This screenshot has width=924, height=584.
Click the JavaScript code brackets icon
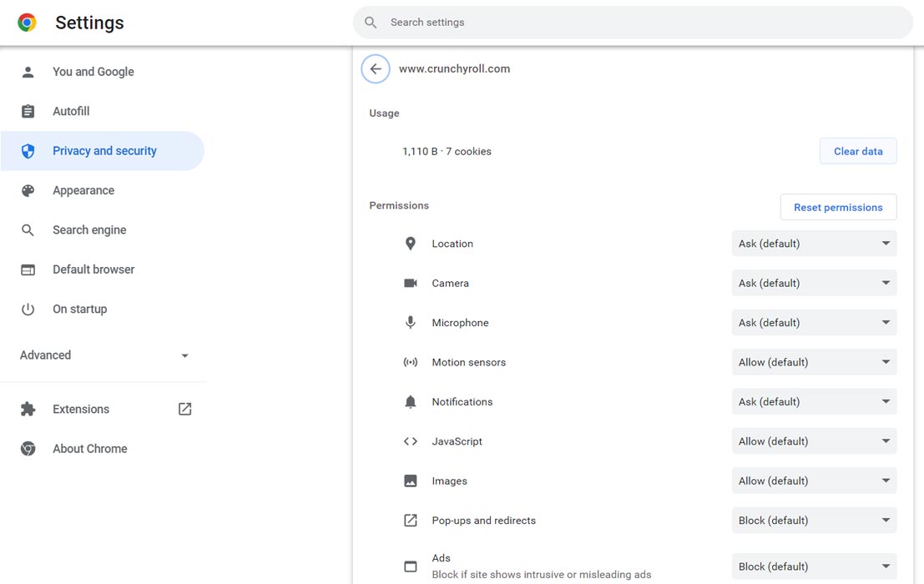tap(411, 441)
